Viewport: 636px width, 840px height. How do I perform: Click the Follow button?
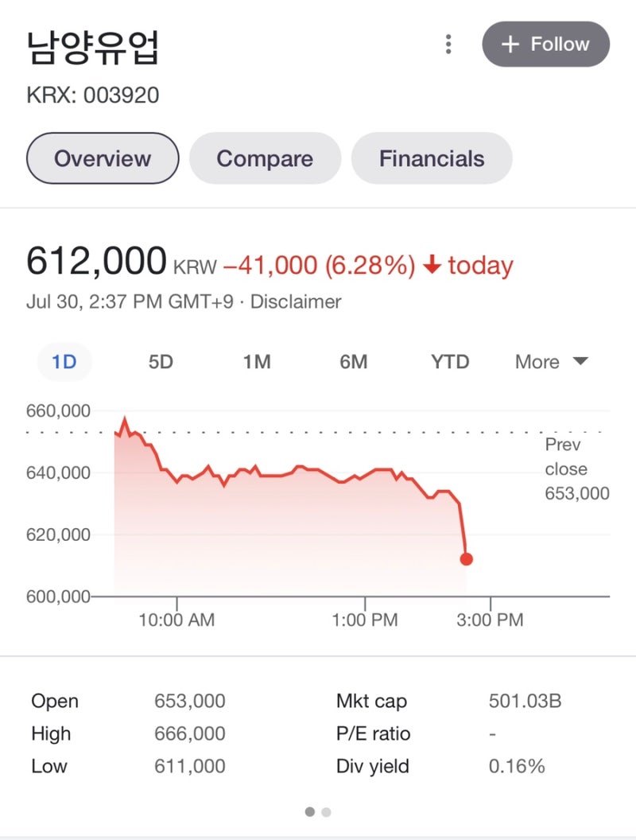click(545, 45)
